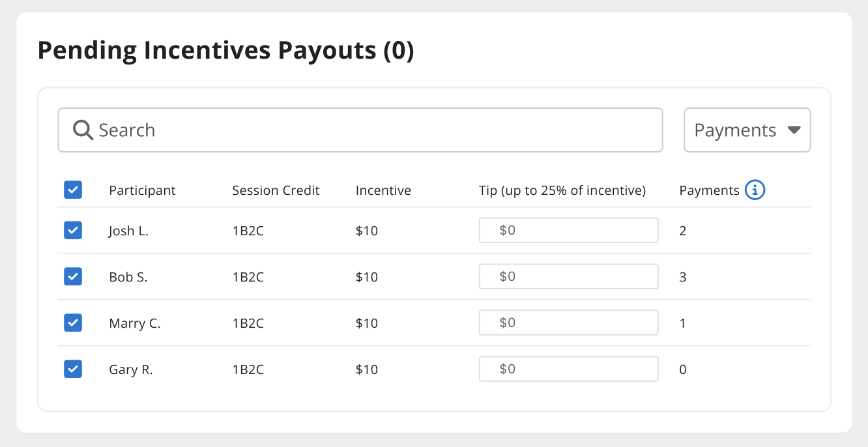This screenshot has width=868, height=447.
Task: Click the tip box for Gary R.
Action: click(568, 369)
